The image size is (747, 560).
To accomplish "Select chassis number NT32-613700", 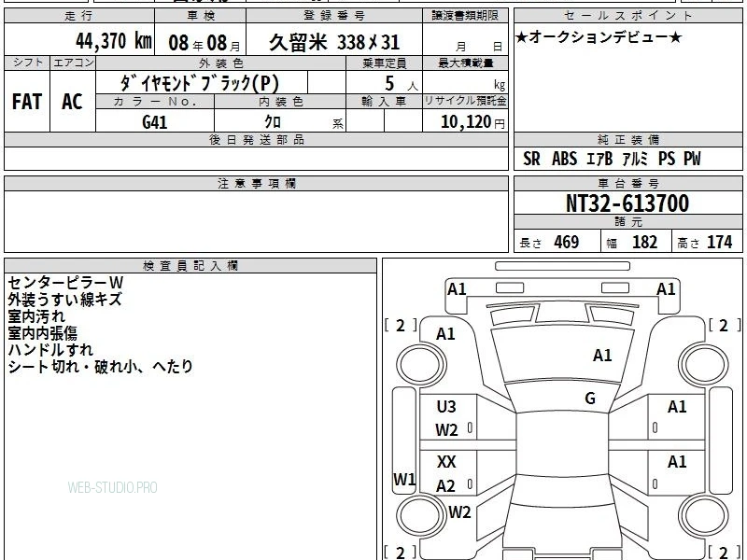I will [627, 203].
